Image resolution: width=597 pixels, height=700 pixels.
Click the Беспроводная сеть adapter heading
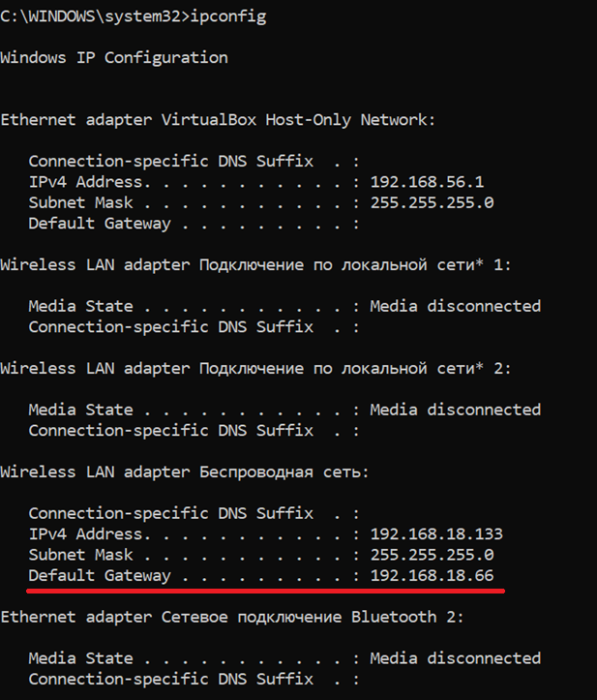point(185,472)
